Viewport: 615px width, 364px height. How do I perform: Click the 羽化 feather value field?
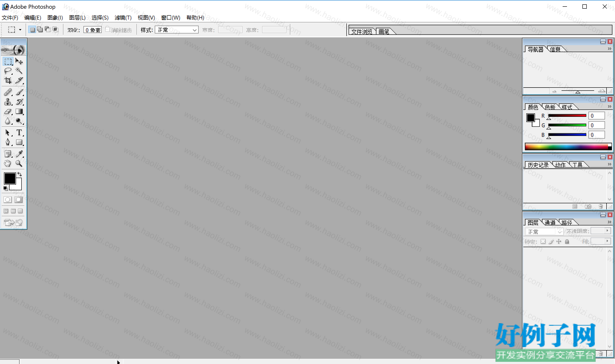tap(93, 30)
